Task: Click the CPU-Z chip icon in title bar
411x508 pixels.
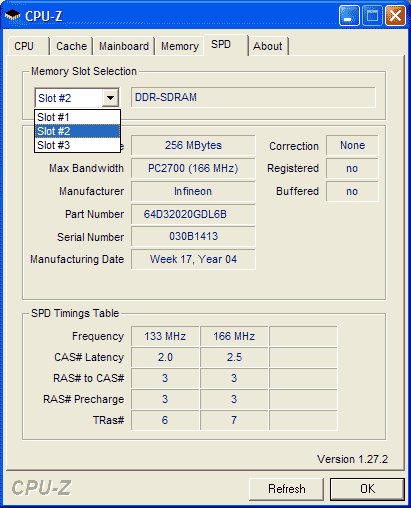Action: coord(13,15)
